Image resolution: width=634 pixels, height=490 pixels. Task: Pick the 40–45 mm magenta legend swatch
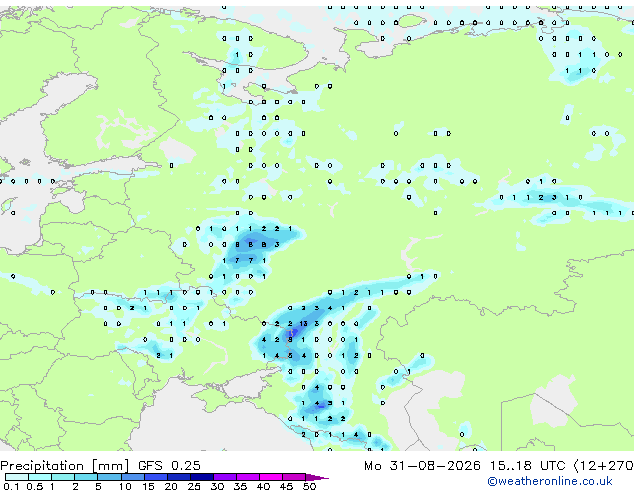[271, 477]
